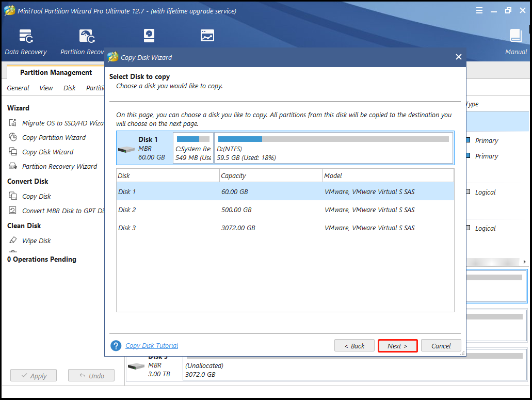532x400 pixels.
Task: Click the Space Analyzer toolbar icon
Action: [x=207, y=36]
